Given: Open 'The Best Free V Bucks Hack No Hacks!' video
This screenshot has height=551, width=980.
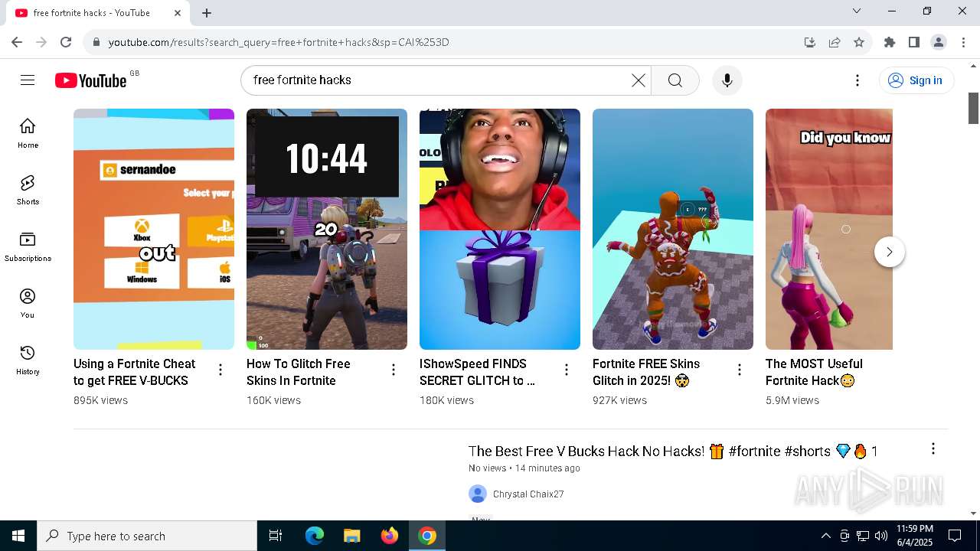Looking at the screenshot, I should 673,452.
